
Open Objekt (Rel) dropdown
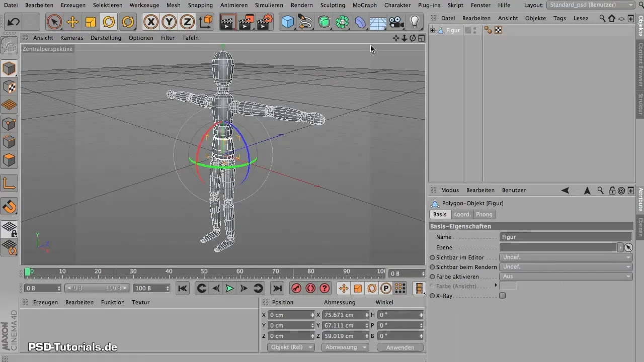pyautogui.click(x=290, y=347)
